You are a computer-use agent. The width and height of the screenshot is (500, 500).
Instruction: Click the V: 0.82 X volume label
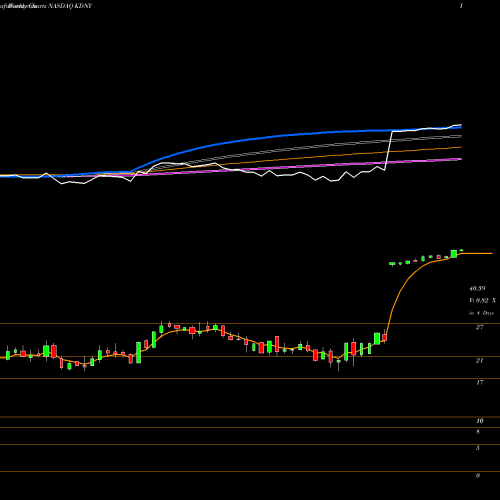coord(482,301)
